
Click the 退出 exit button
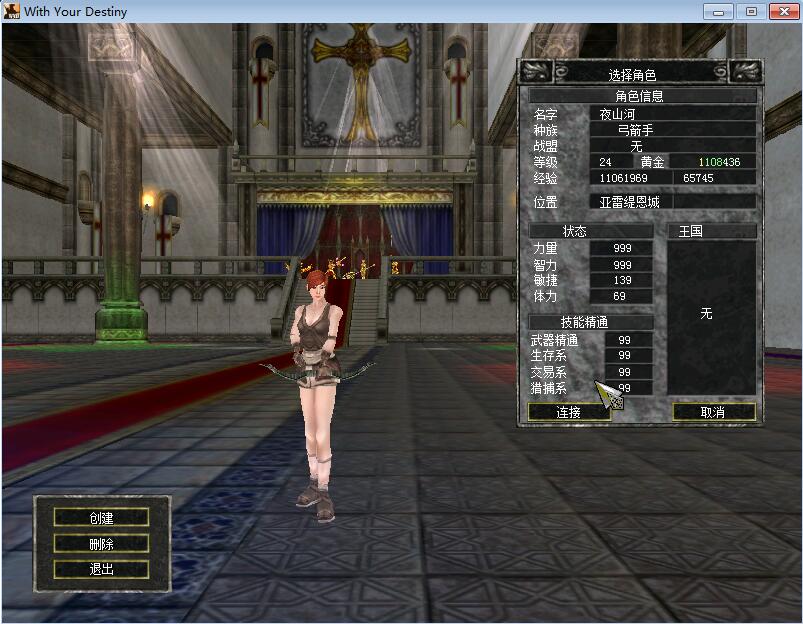coord(101,569)
